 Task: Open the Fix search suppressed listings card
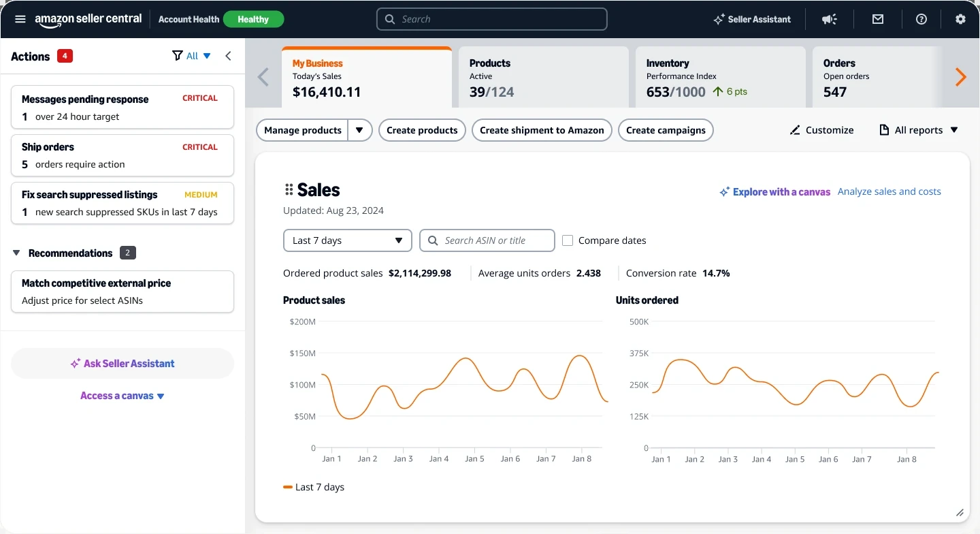click(x=122, y=203)
